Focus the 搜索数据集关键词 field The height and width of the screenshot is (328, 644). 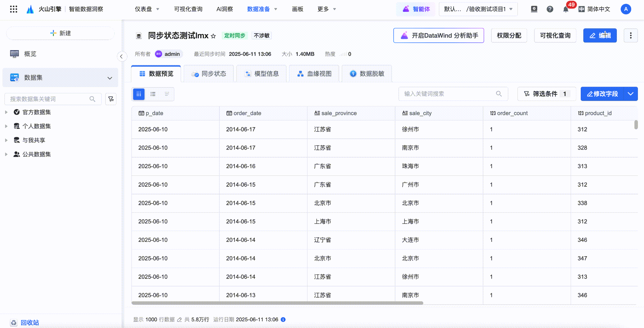tap(53, 99)
